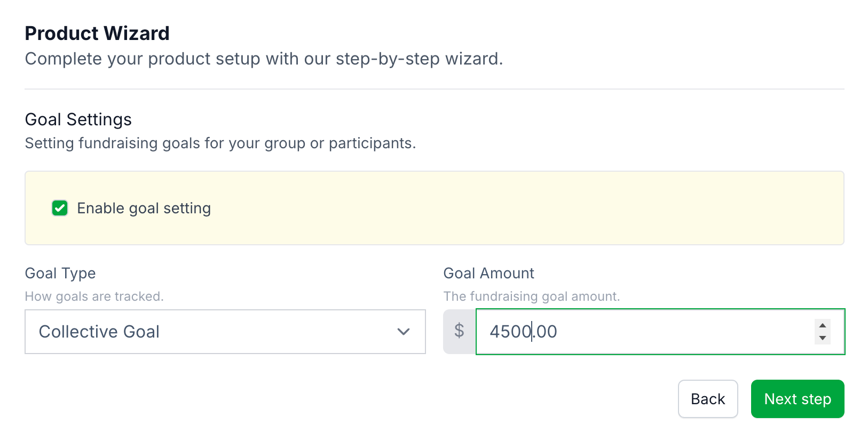Click the wizard subtitle about step-by-step setup
The height and width of the screenshot is (433, 868).
click(x=264, y=59)
